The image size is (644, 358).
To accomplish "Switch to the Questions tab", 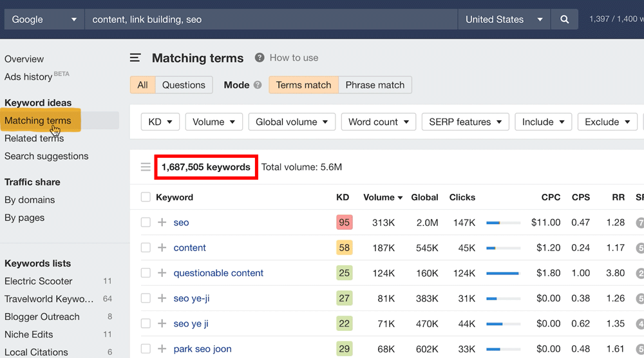I will (184, 85).
